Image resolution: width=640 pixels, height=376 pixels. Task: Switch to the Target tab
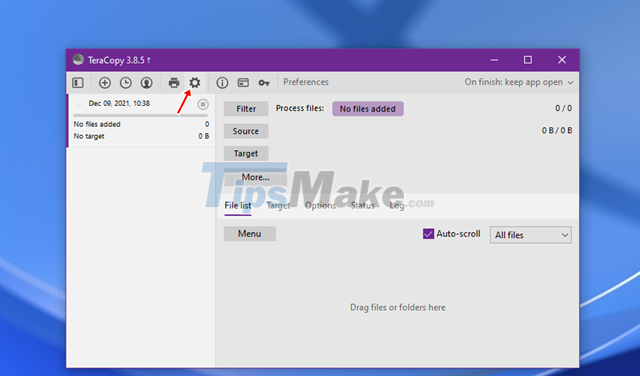pyautogui.click(x=278, y=206)
